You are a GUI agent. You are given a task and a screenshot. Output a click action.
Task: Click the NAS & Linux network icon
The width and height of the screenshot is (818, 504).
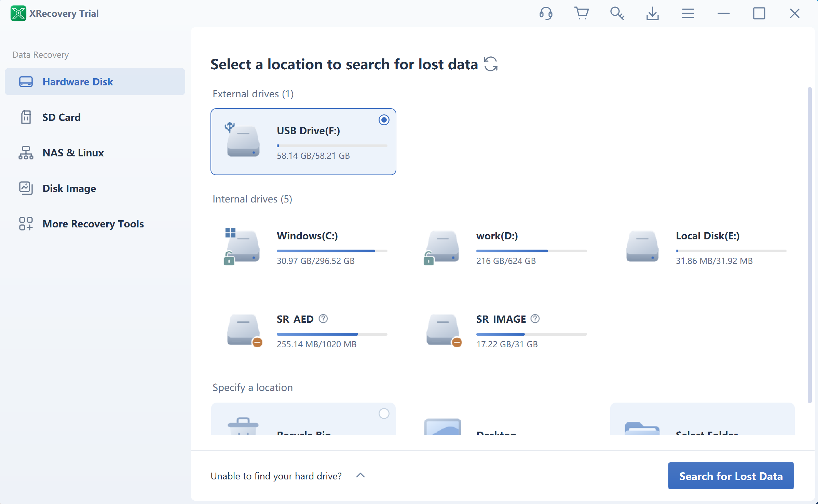point(26,153)
